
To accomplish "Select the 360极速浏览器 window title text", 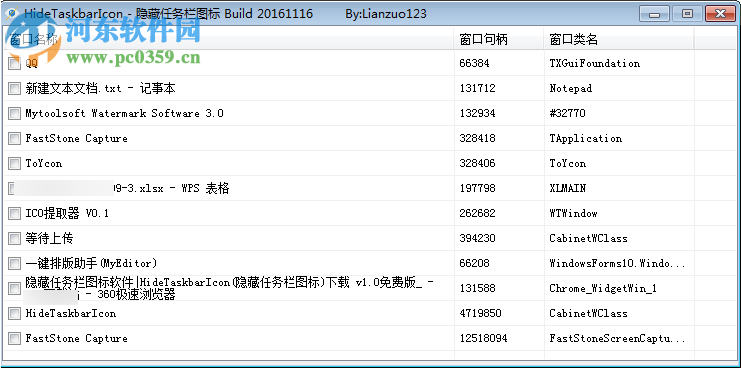I will point(229,289).
